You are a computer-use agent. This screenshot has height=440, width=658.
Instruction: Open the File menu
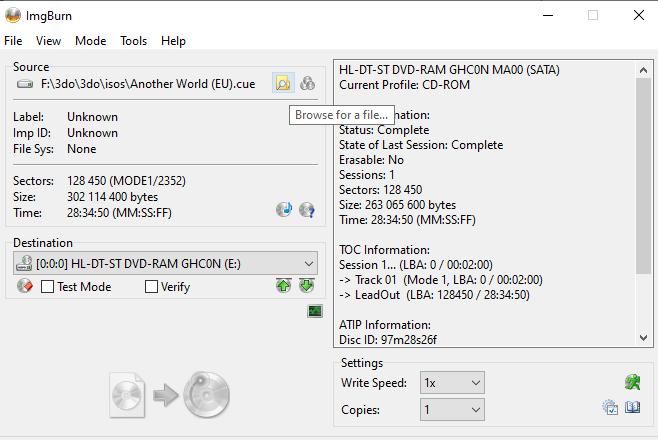(x=13, y=41)
